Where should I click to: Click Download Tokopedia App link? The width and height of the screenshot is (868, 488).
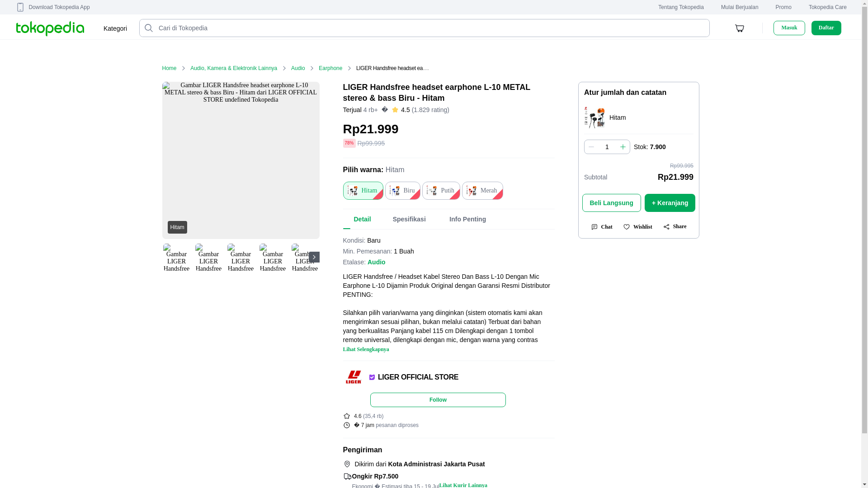coord(59,7)
